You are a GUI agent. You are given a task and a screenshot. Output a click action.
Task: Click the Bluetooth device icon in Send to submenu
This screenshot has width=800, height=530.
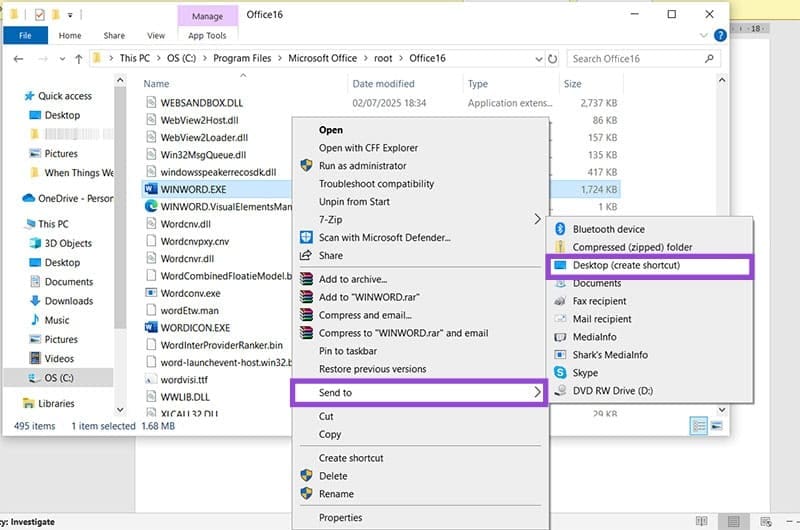pos(560,229)
